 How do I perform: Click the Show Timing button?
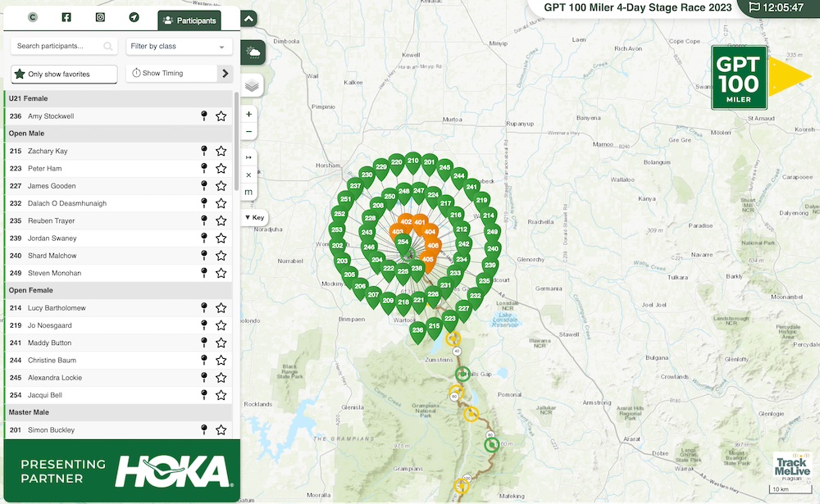coord(170,74)
